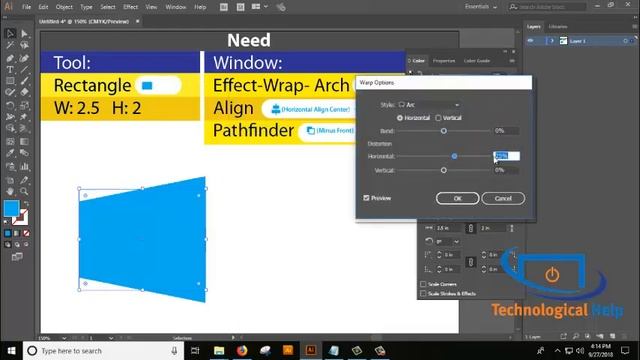
Task: Select Horizontal radio in Warp Options
Action: coord(400,118)
